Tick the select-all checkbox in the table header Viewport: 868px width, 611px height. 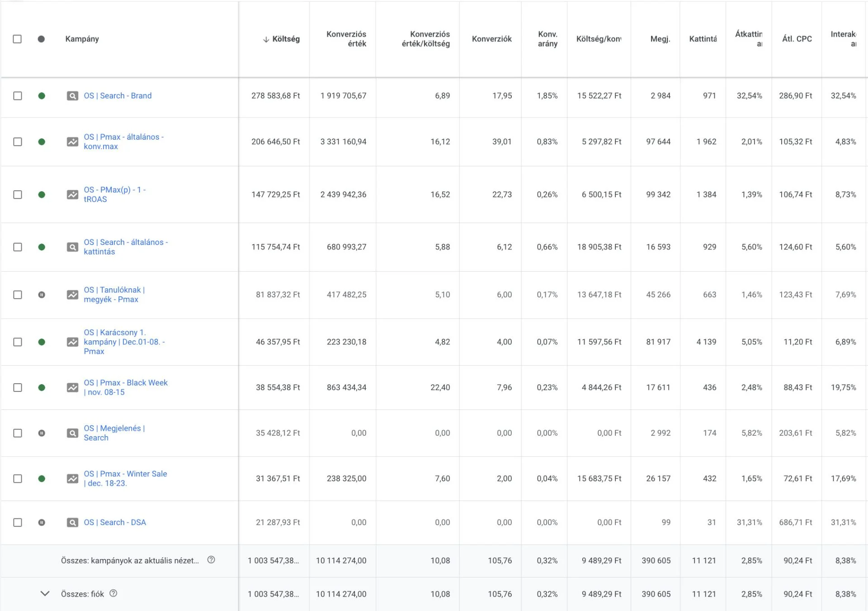click(x=17, y=39)
